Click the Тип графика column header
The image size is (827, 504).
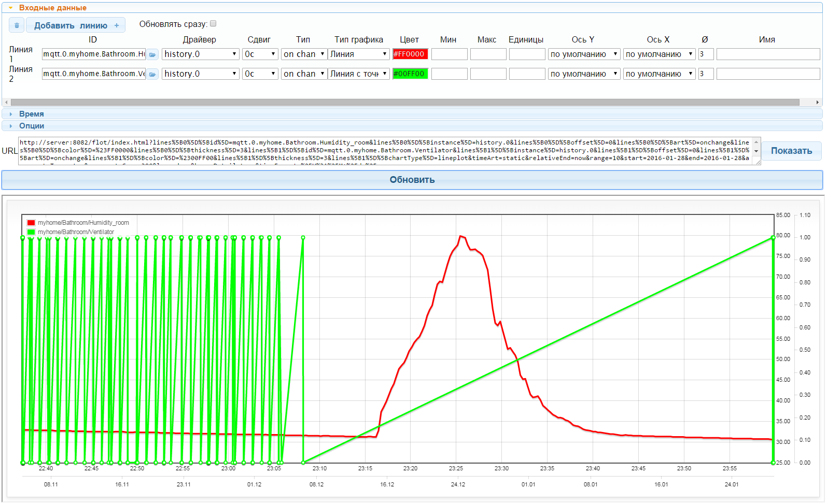point(359,39)
